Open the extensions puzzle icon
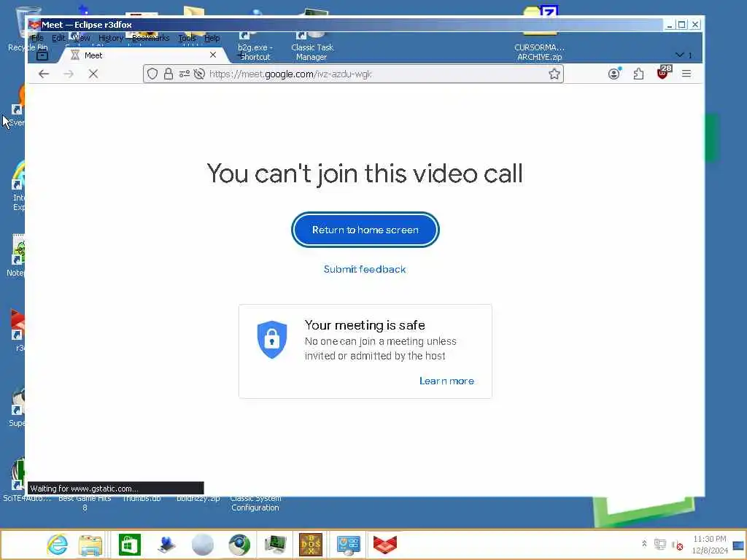The image size is (747, 560). (638, 74)
